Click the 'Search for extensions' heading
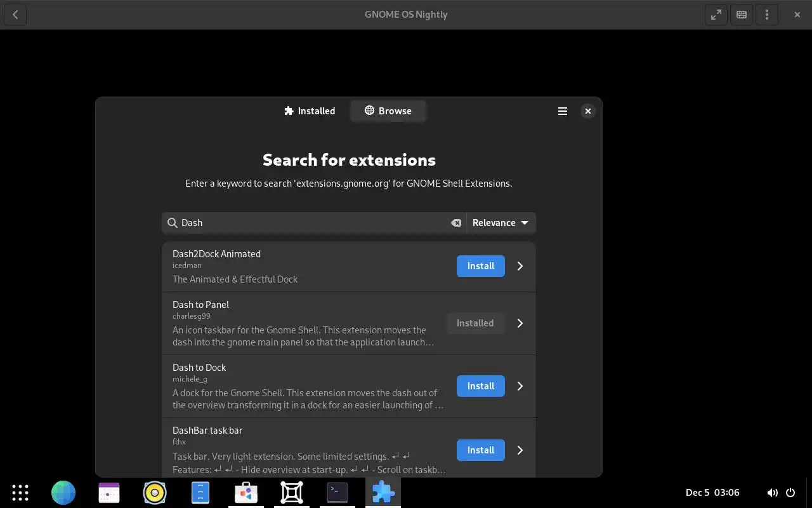Image resolution: width=812 pixels, height=508 pixels. [349, 160]
